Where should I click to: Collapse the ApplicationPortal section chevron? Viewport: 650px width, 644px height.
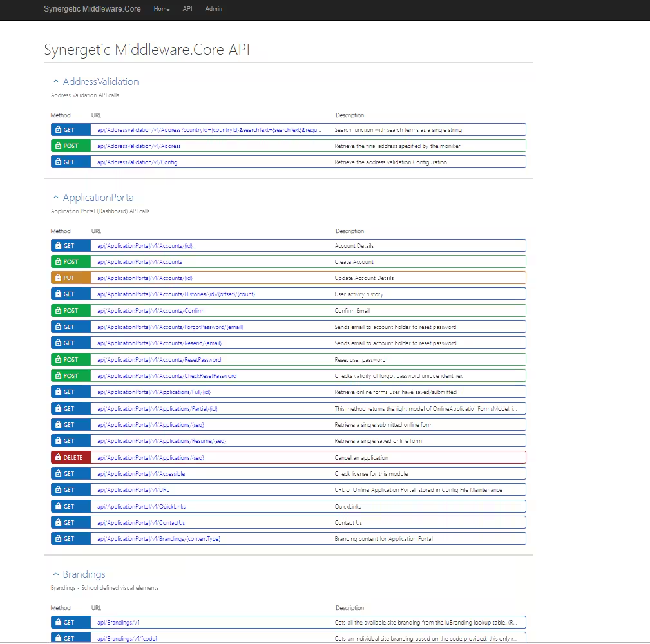point(56,198)
